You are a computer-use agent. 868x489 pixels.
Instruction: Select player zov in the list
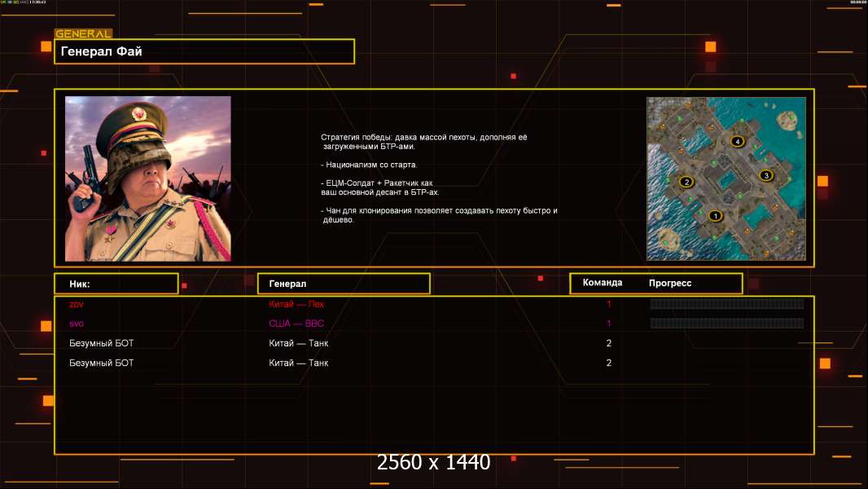[x=77, y=304]
